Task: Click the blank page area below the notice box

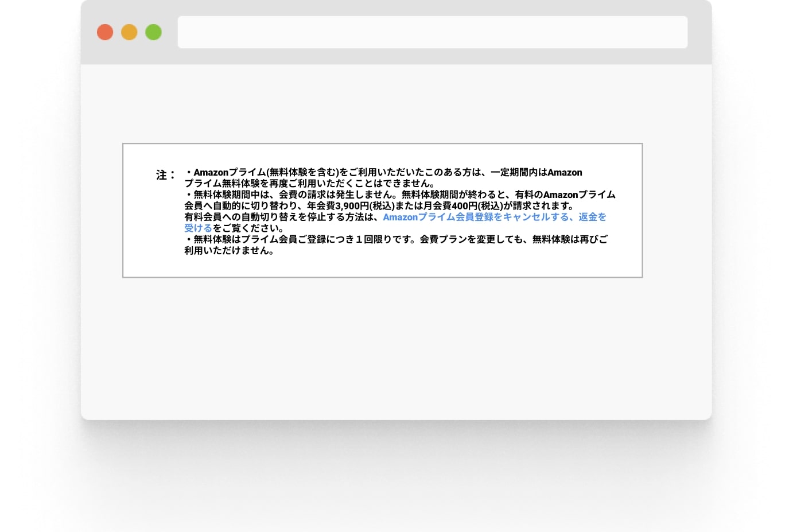Action: tap(396, 344)
